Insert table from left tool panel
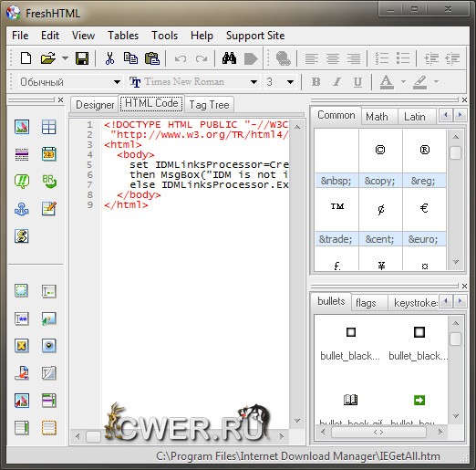Screen dimensions: 476x470 (49, 127)
